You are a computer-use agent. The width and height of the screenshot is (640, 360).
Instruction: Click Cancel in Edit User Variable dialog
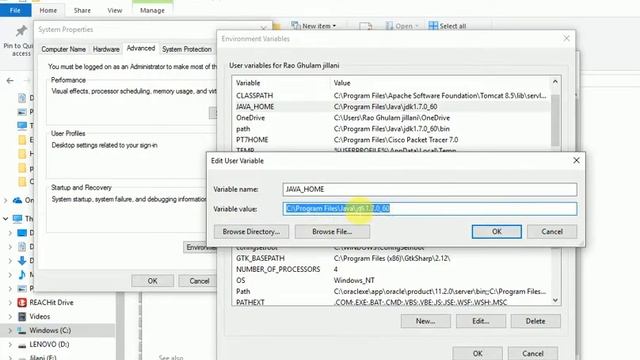pyautogui.click(x=552, y=231)
